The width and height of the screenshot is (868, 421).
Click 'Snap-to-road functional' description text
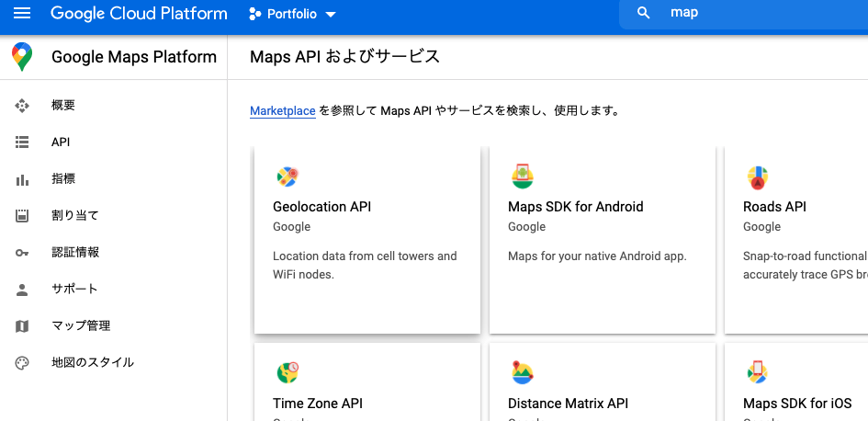[x=806, y=265]
